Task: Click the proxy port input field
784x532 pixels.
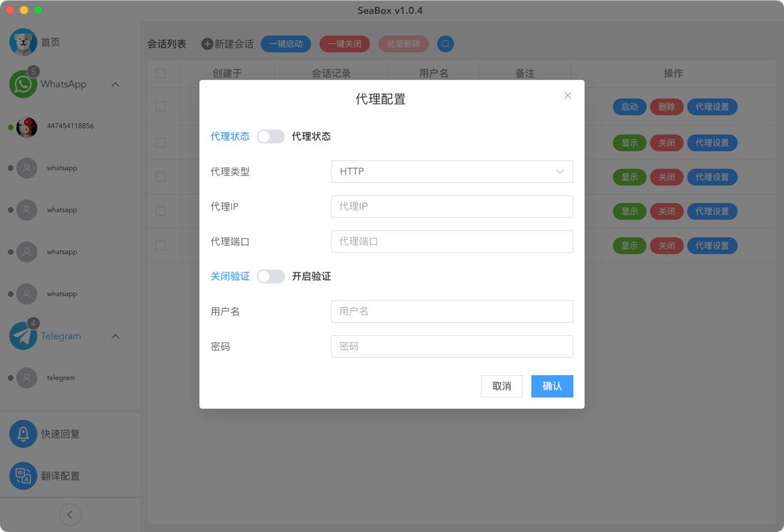Action: pos(452,241)
